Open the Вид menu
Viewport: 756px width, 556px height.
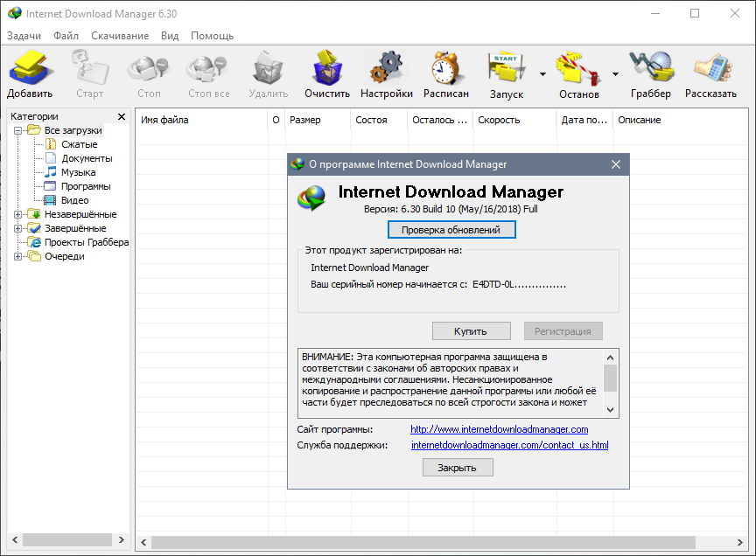170,36
